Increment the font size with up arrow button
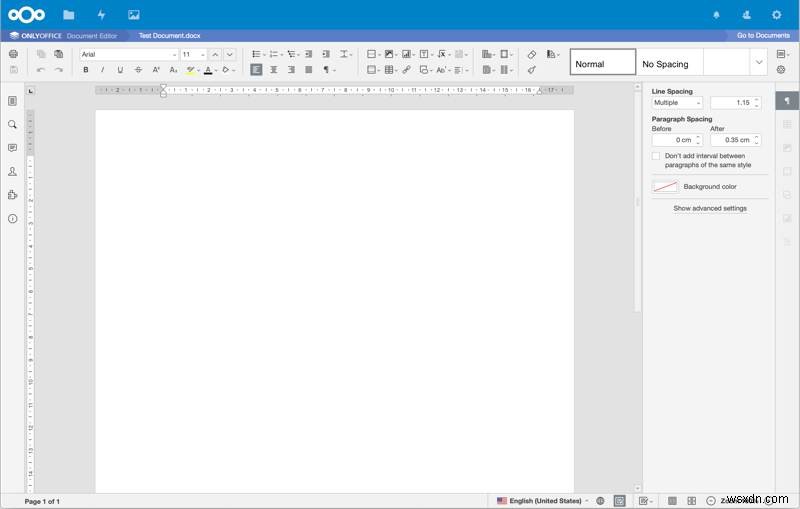Image resolution: width=800 pixels, height=509 pixels. [x=215, y=54]
